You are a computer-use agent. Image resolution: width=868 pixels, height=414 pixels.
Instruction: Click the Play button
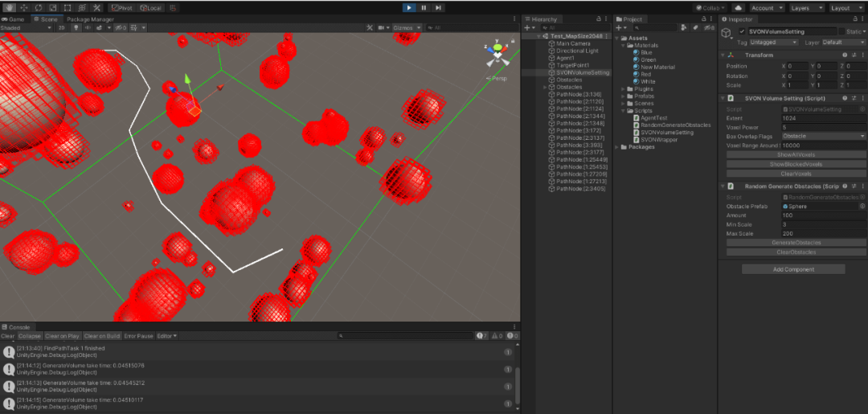tap(409, 8)
